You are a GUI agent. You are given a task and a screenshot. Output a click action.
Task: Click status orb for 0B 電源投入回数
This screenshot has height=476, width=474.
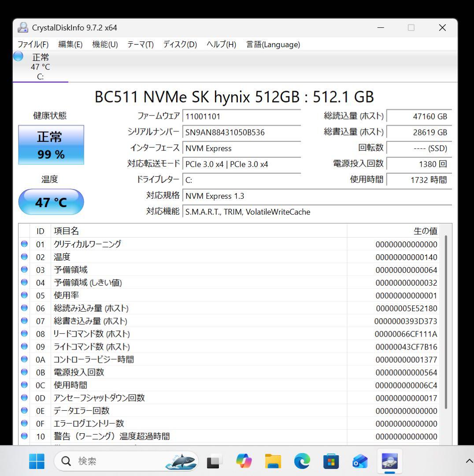click(24, 372)
